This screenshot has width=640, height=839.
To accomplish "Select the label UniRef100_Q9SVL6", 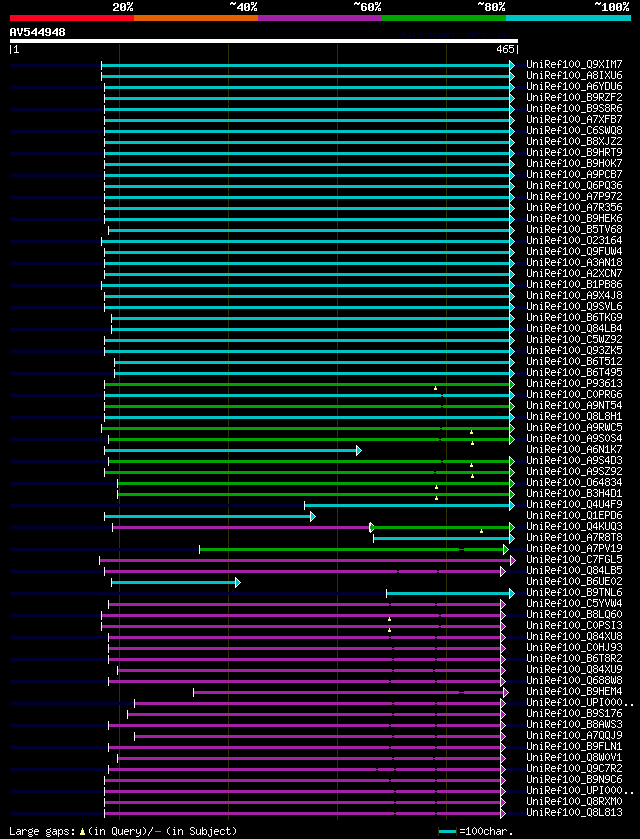I will [574, 306].
